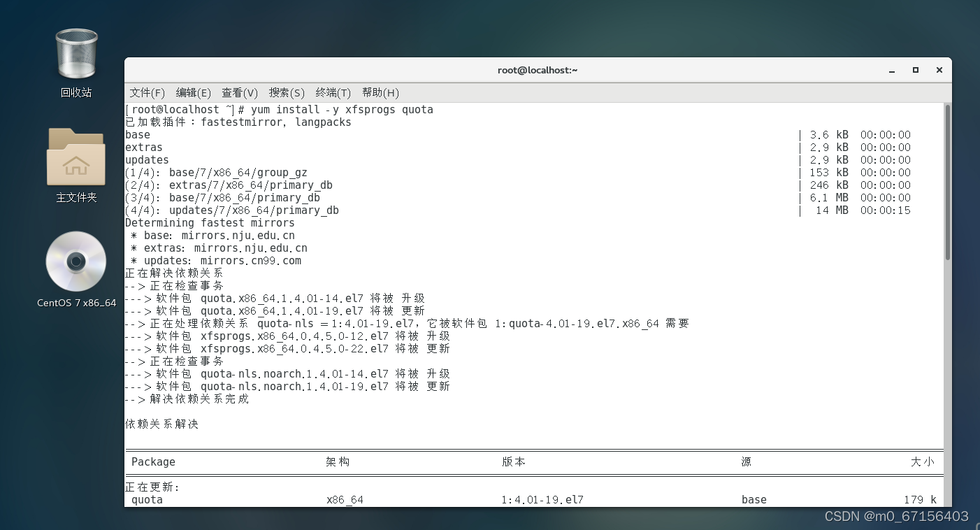Open the 搜索(S) menu

click(286, 92)
